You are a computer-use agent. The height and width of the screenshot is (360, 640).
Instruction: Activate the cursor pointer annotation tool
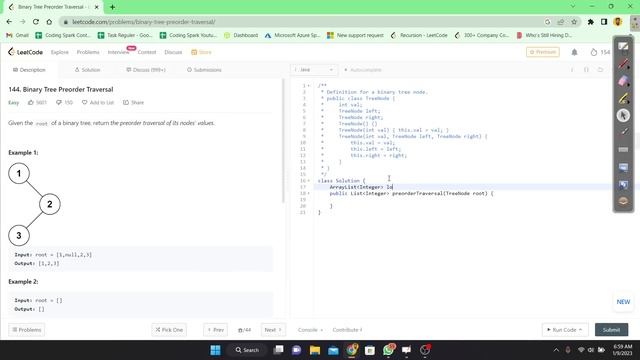[623, 116]
